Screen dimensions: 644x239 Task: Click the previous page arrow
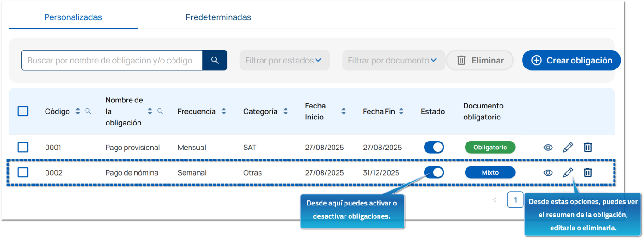point(495,200)
